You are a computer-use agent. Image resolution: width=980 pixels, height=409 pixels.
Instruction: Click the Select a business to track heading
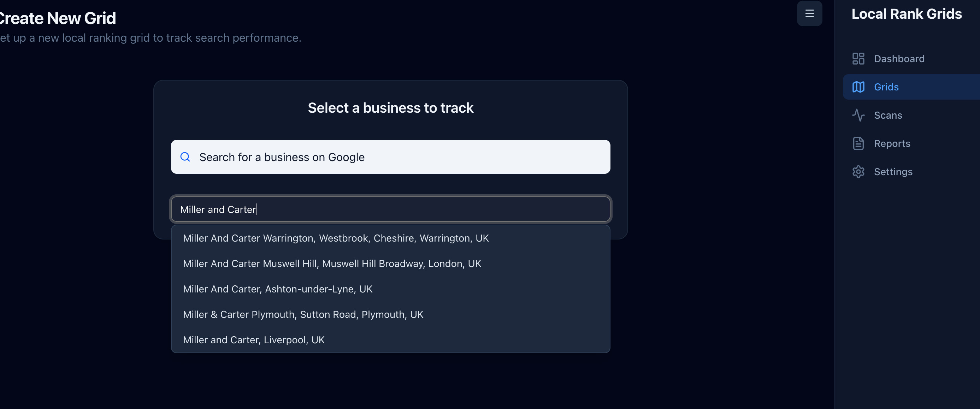(390, 108)
